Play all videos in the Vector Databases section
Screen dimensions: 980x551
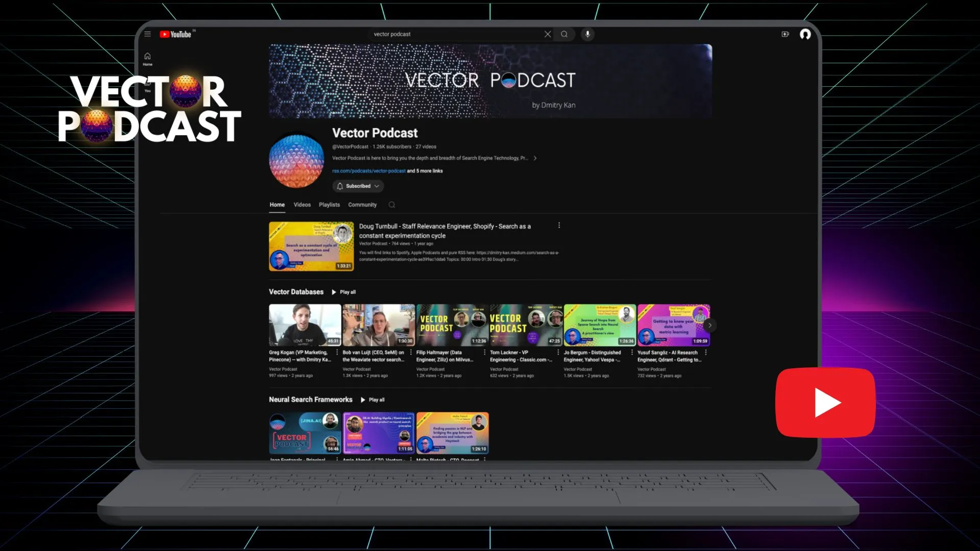pos(344,292)
